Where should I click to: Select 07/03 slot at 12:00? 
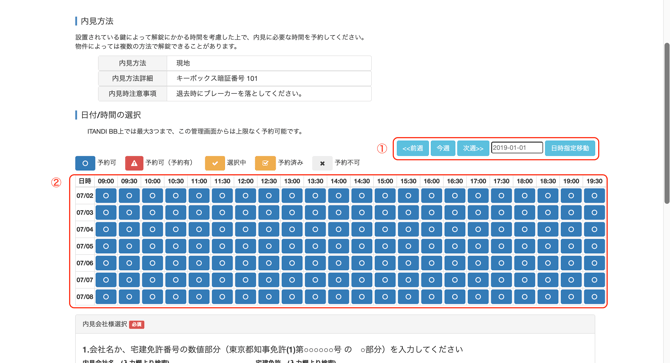[x=245, y=212]
